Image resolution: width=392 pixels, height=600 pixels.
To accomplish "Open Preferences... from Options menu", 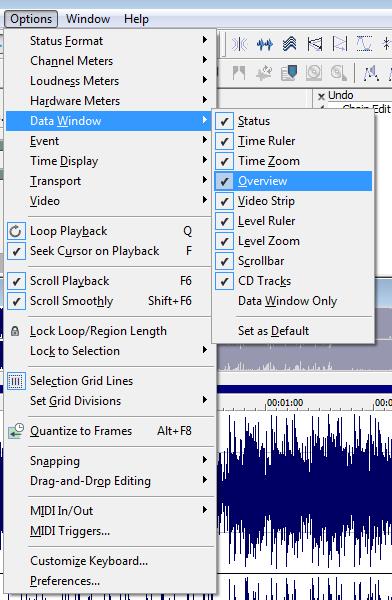I will click(108, 581).
